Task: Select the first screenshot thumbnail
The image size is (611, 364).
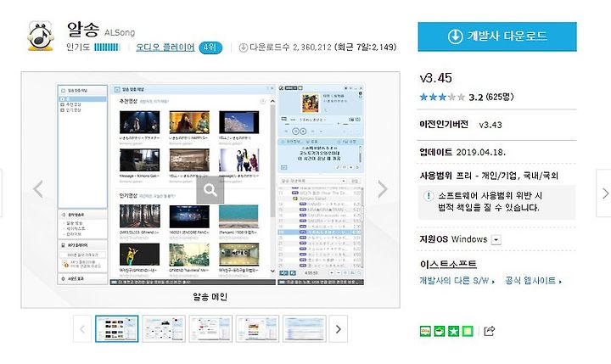Action: [x=117, y=329]
